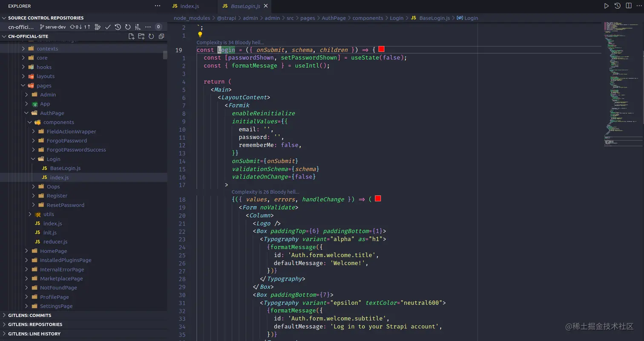Create a new folder in CN-OFFICIAL-SITE
This screenshot has width=644, height=341.
(141, 36)
